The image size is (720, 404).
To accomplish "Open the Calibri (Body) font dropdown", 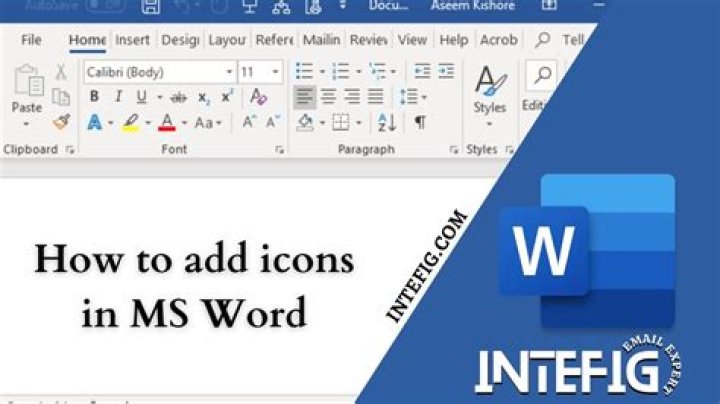I will pyautogui.click(x=229, y=72).
